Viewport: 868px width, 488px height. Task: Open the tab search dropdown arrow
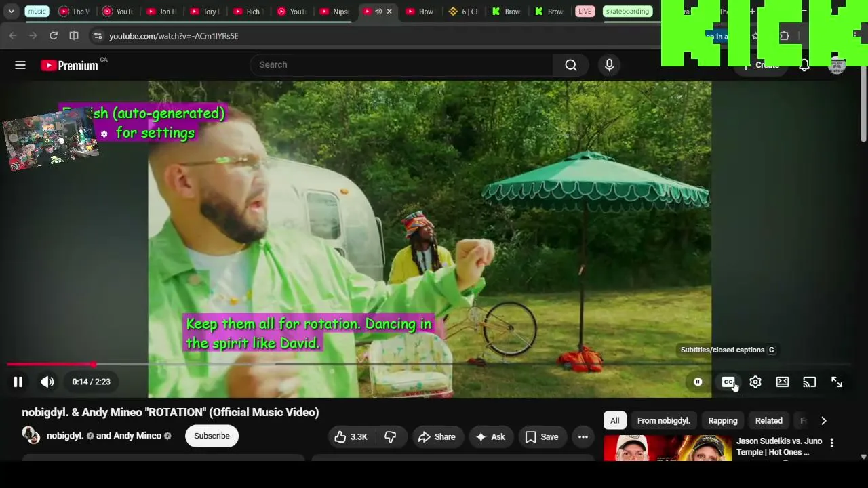(12, 12)
